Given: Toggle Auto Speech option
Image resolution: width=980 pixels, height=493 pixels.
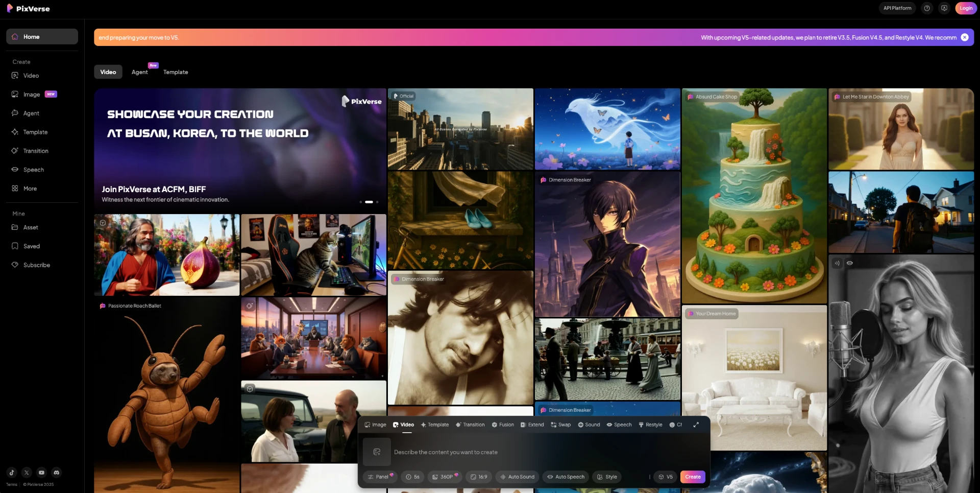Looking at the screenshot, I should [x=566, y=477].
